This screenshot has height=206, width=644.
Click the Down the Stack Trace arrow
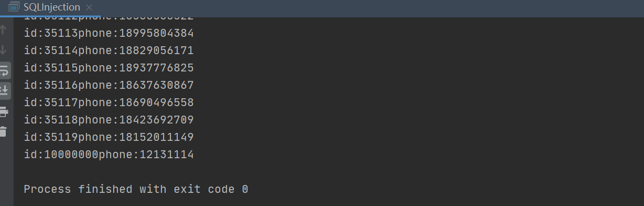point(4,50)
